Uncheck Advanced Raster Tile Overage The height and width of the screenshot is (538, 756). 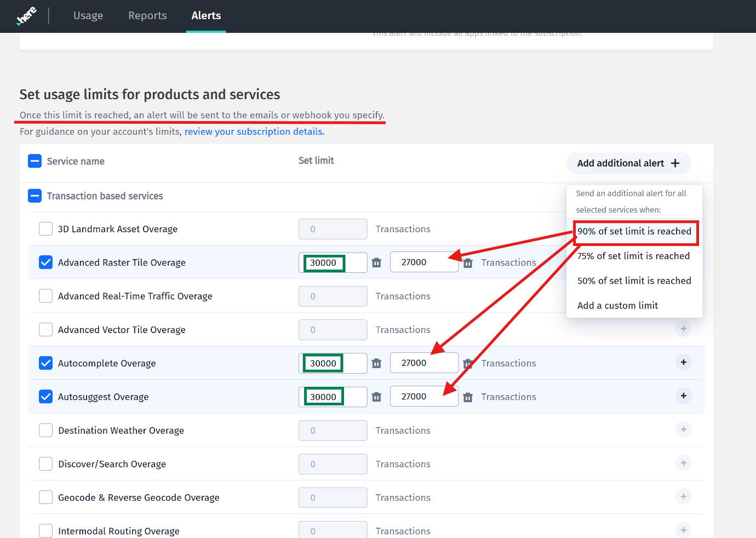46,262
